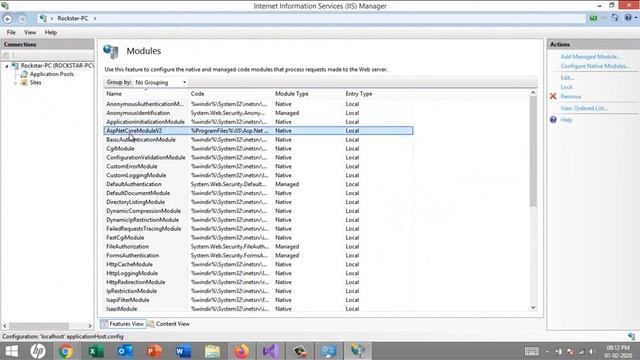Click the Lock action link
The height and width of the screenshot is (360, 640).
(567, 87)
